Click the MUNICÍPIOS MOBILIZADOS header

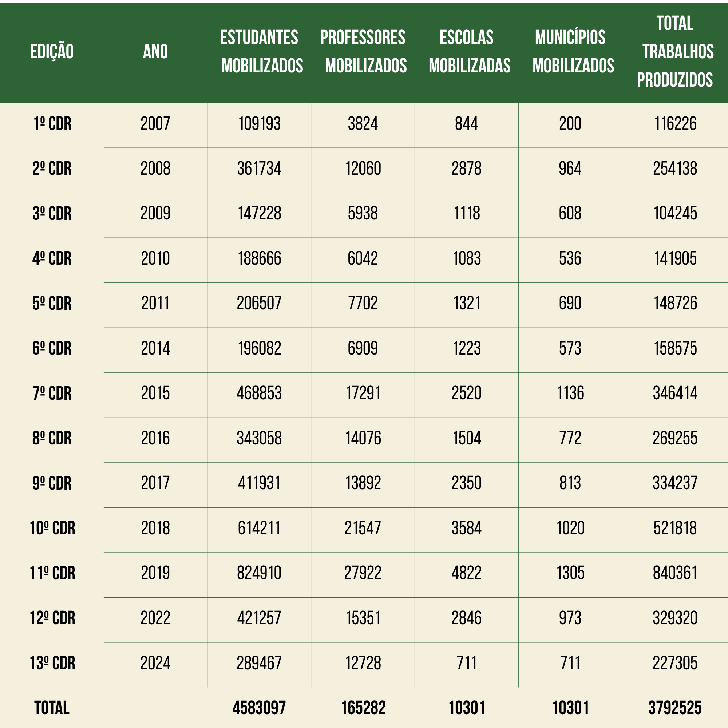[x=572, y=52]
